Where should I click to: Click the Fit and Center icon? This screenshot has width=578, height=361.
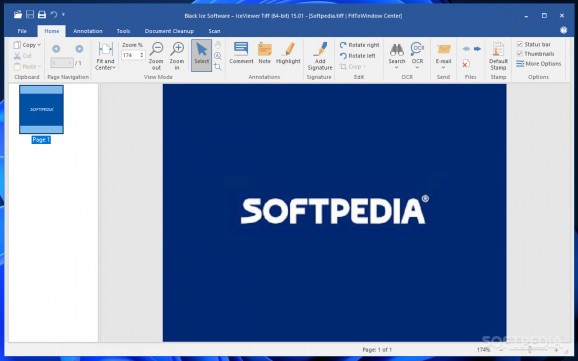105,49
